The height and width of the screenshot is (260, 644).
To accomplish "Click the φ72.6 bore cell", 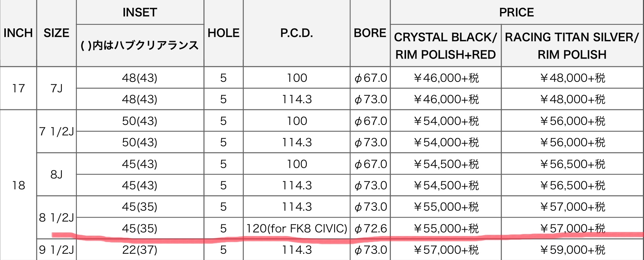I will point(370,228).
